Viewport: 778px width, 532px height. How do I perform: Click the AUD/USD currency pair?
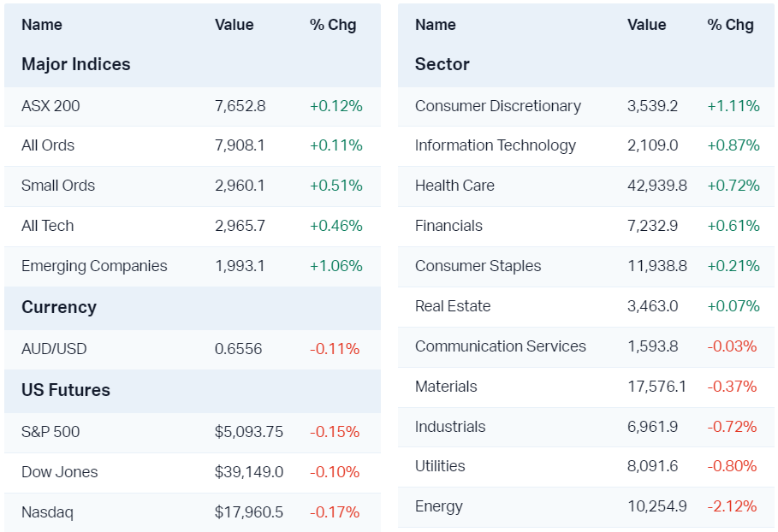click(x=54, y=349)
